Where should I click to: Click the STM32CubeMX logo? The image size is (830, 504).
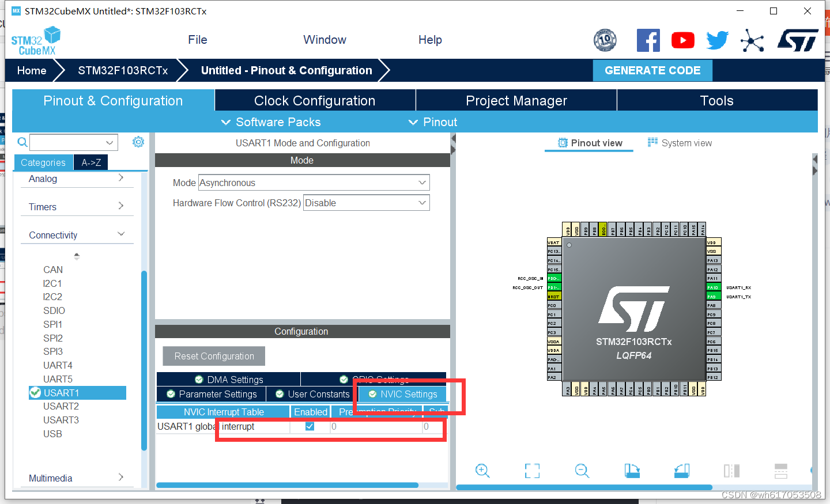[x=36, y=41]
